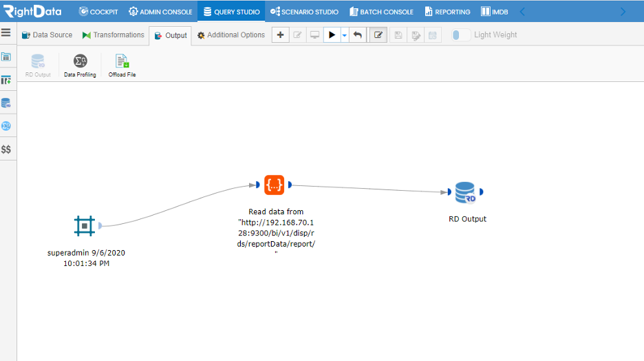Switch to the Transformations tab

pyautogui.click(x=114, y=35)
